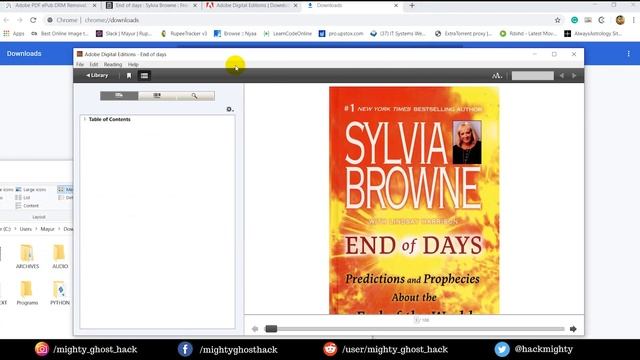The width and height of the screenshot is (640, 360).
Task: Open the Apps bookmarks shortcut
Action: click(14, 33)
